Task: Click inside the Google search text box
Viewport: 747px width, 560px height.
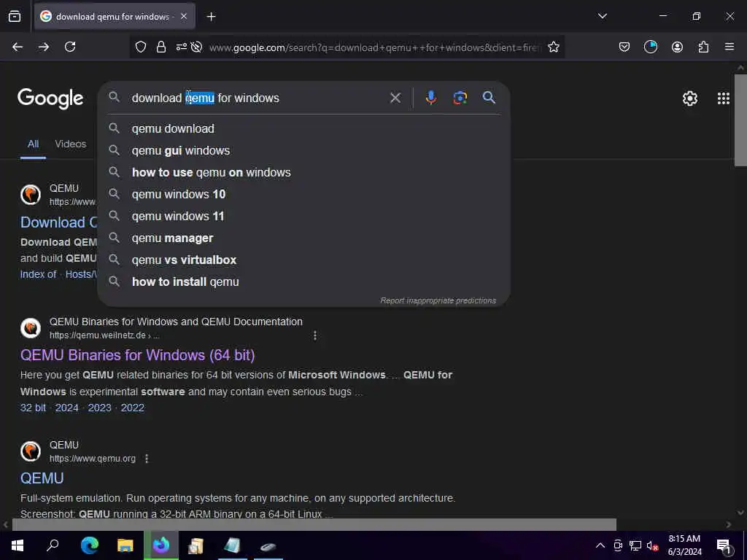Action: (258, 98)
